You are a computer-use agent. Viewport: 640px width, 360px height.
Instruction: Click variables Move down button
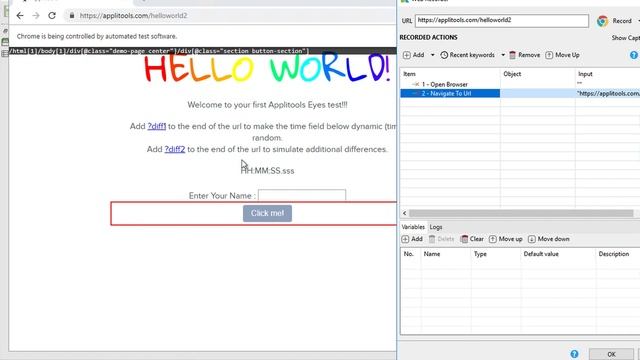549,239
